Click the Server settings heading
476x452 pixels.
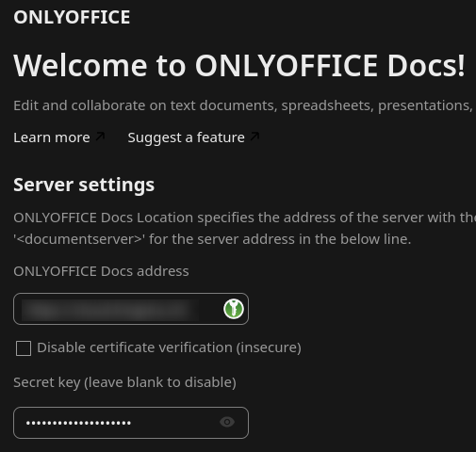pyautogui.click(x=84, y=185)
